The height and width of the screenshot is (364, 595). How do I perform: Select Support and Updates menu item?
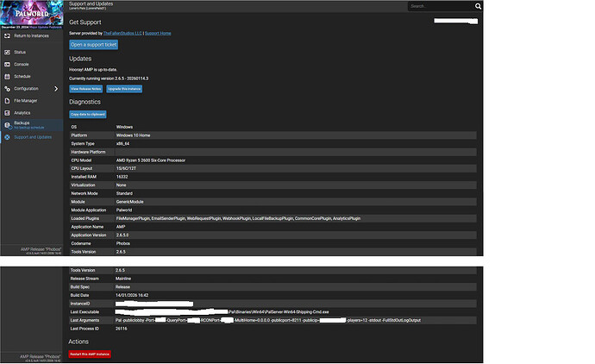pos(33,137)
